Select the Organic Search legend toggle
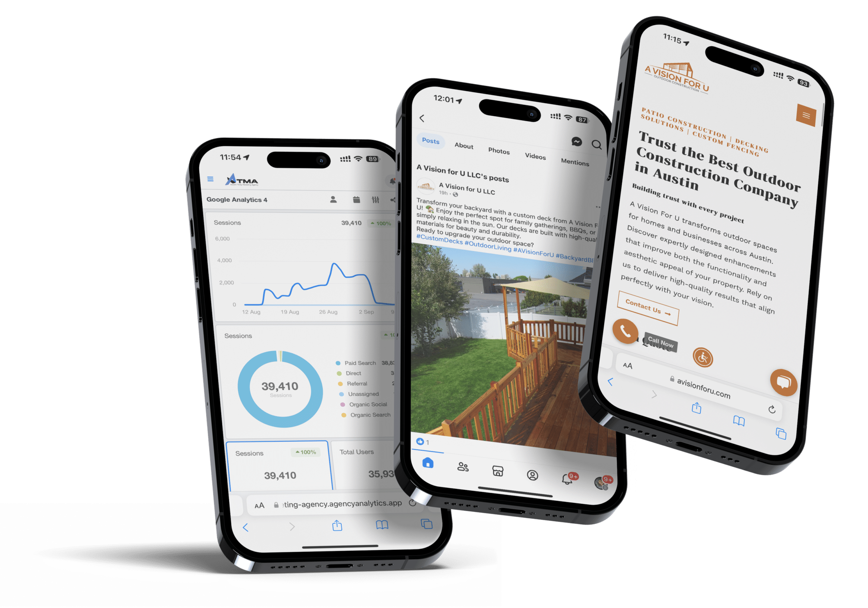The width and height of the screenshot is (868, 608). pyautogui.click(x=357, y=414)
